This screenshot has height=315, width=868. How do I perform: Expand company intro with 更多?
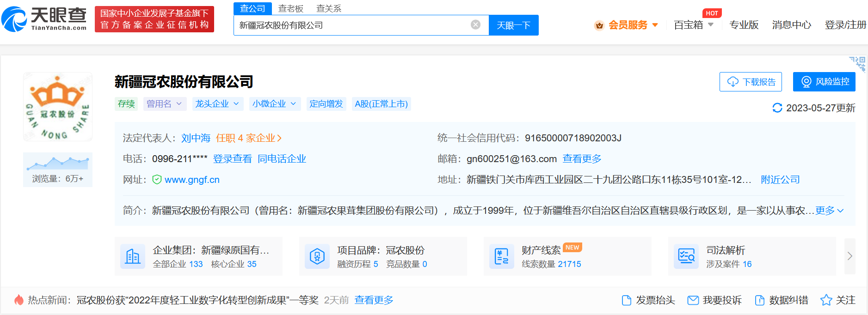[x=830, y=211]
